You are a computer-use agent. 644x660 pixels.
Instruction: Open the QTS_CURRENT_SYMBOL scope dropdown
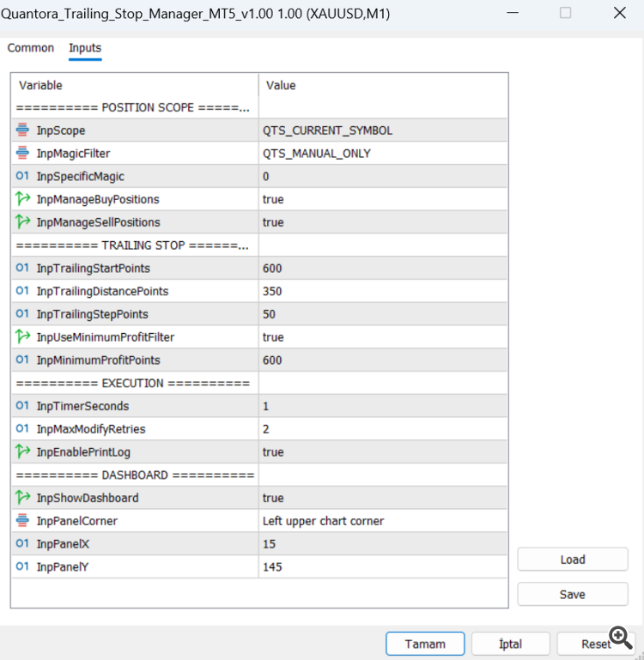click(x=383, y=130)
